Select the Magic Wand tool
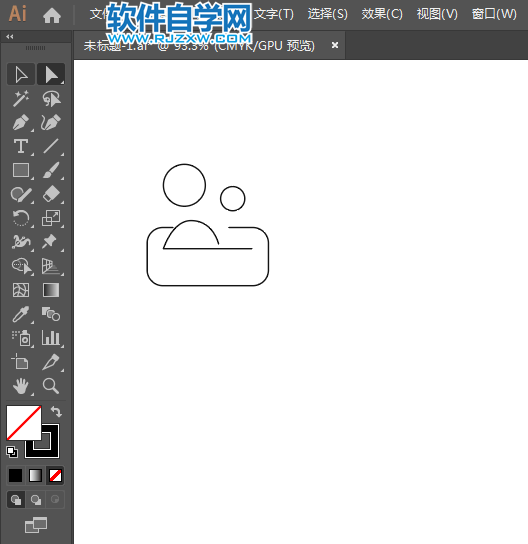This screenshot has height=544, width=528. click(21, 99)
